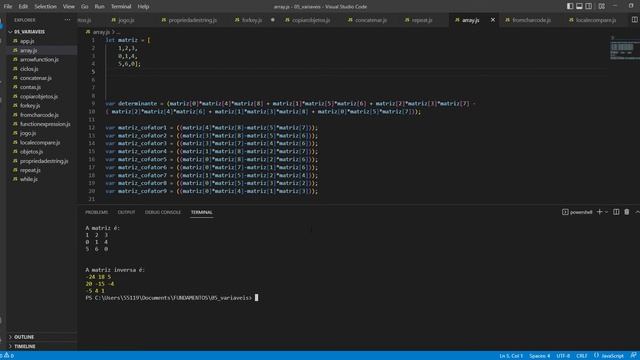Screen dimensions: 640x360
Task: Switch to the forkey.js editor tab
Action: click(x=252, y=20)
